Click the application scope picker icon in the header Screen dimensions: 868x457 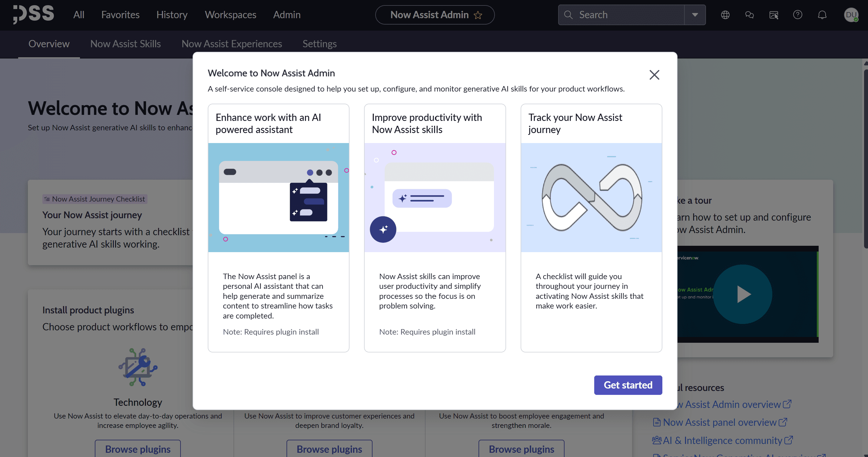[x=774, y=15]
